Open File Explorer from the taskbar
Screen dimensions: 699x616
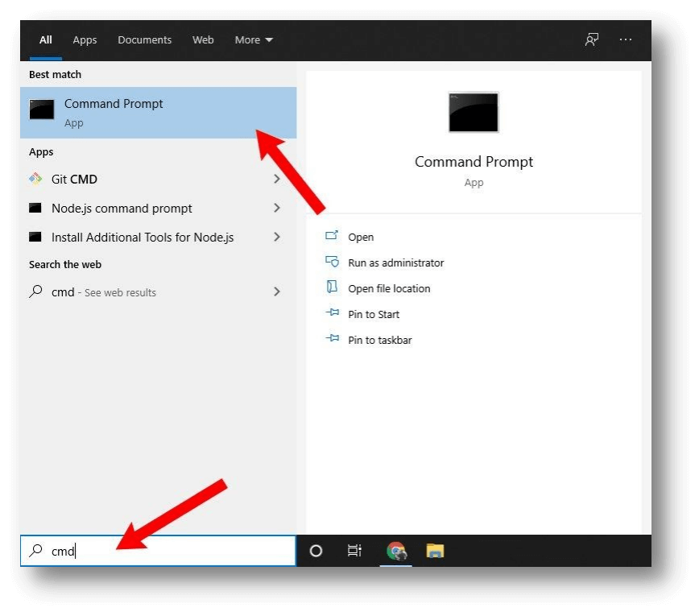[436, 551]
